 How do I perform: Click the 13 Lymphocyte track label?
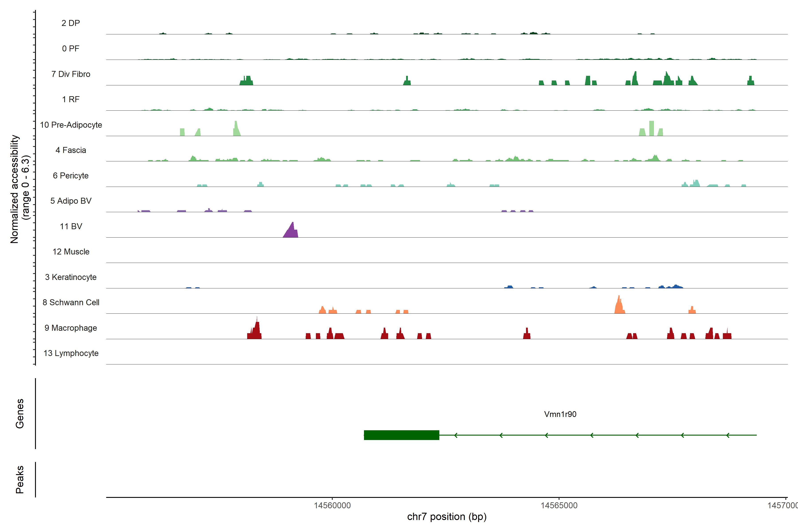[71, 353]
